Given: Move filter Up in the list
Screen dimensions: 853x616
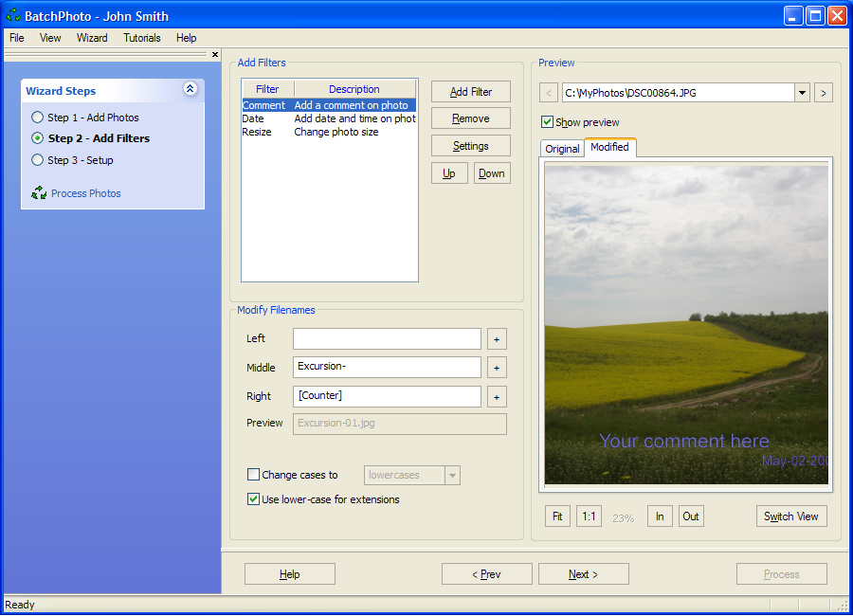Looking at the screenshot, I should click(449, 173).
